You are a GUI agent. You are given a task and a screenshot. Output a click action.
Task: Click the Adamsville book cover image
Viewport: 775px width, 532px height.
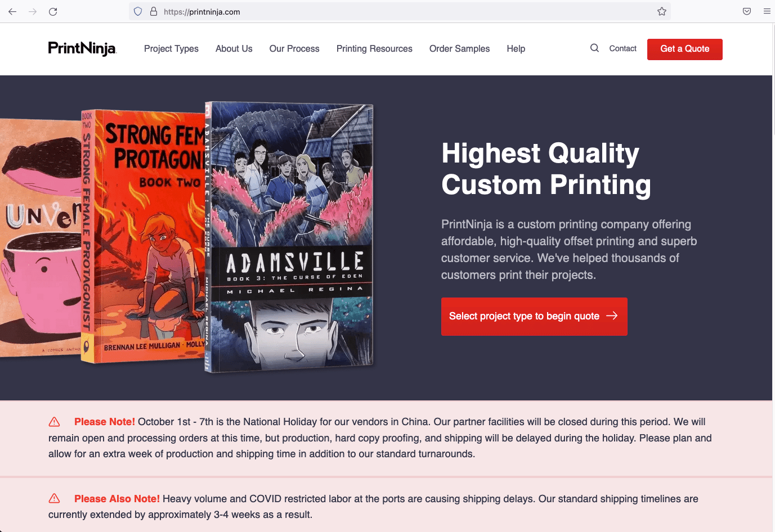pos(290,236)
